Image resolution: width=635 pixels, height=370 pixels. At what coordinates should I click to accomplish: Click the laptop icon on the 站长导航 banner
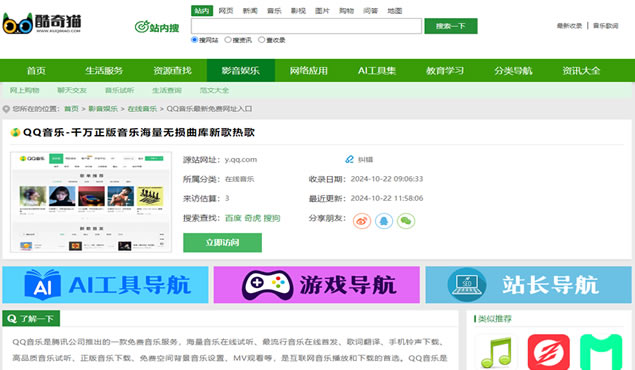467,285
